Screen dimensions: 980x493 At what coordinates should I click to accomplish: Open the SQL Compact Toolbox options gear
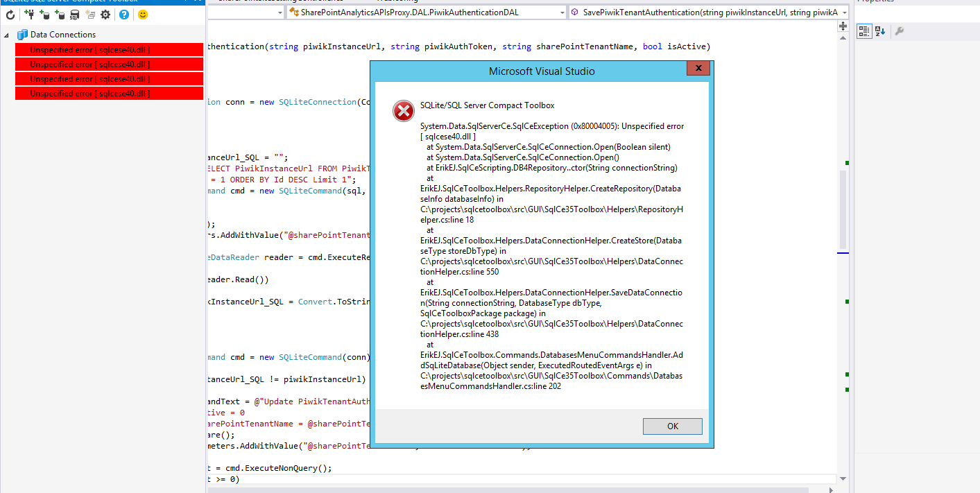tap(105, 15)
